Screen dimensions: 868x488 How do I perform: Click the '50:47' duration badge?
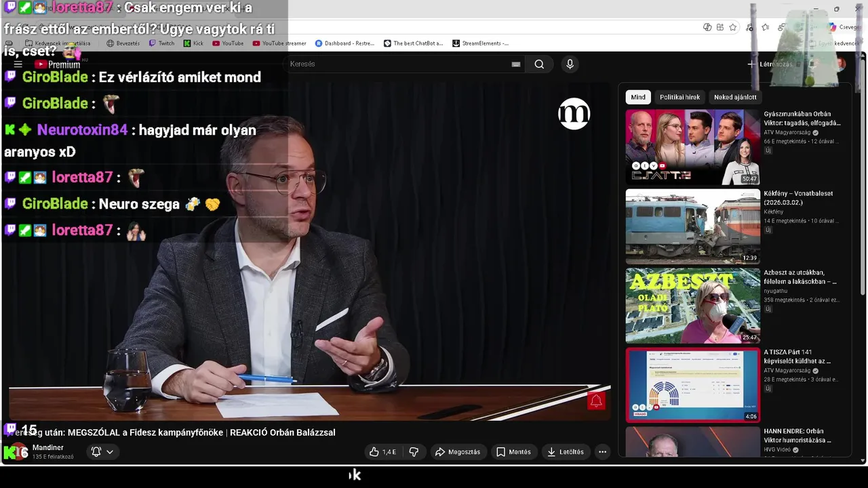[x=749, y=179]
